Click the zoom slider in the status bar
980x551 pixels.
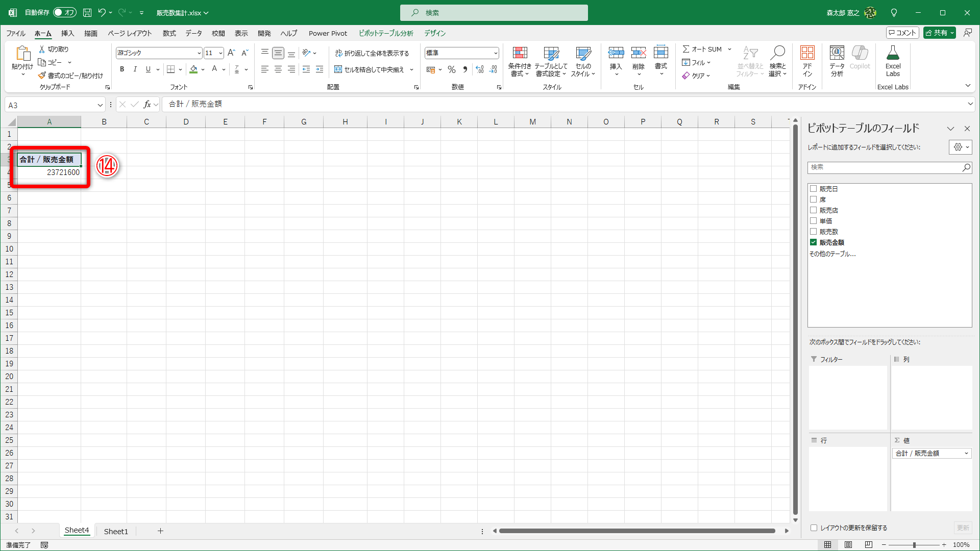point(914,545)
